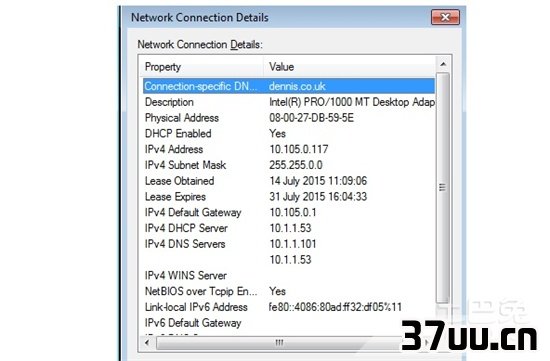Click the Yes value beside DHCP Enabled
Image resolution: width=550 pixels, height=361 pixels.
tap(277, 134)
